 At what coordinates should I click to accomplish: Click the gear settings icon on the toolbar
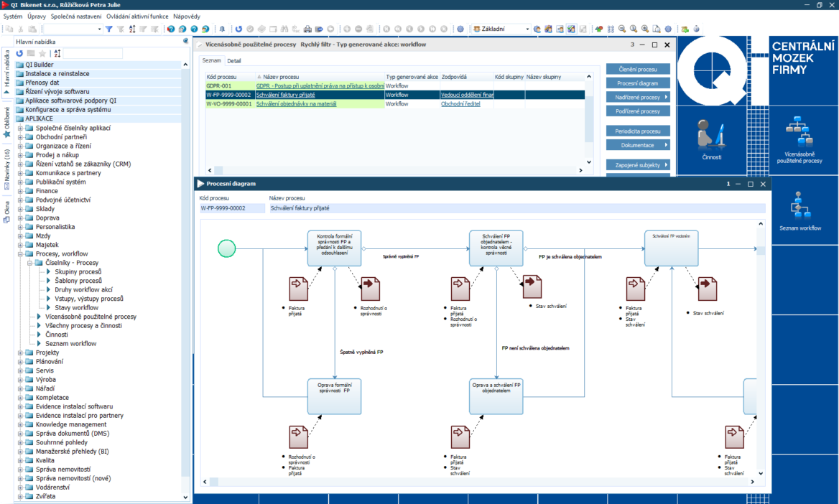(460, 29)
